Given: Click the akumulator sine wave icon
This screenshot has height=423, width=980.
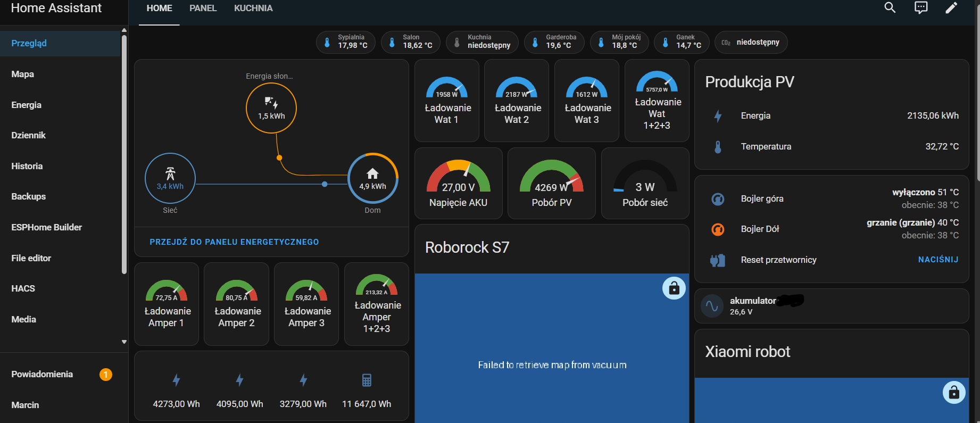Looking at the screenshot, I should (x=712, y=306).
